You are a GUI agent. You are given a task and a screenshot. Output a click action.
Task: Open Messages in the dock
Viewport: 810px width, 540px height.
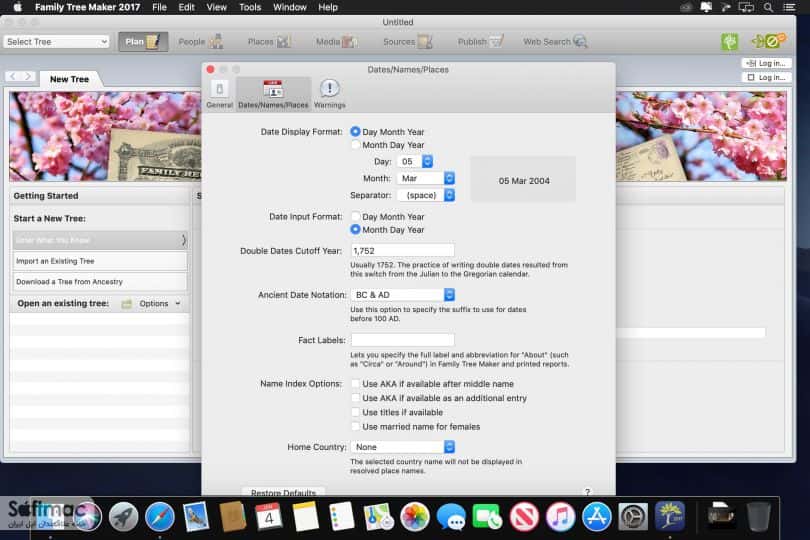pyautogui.click(x=451, y=517)
